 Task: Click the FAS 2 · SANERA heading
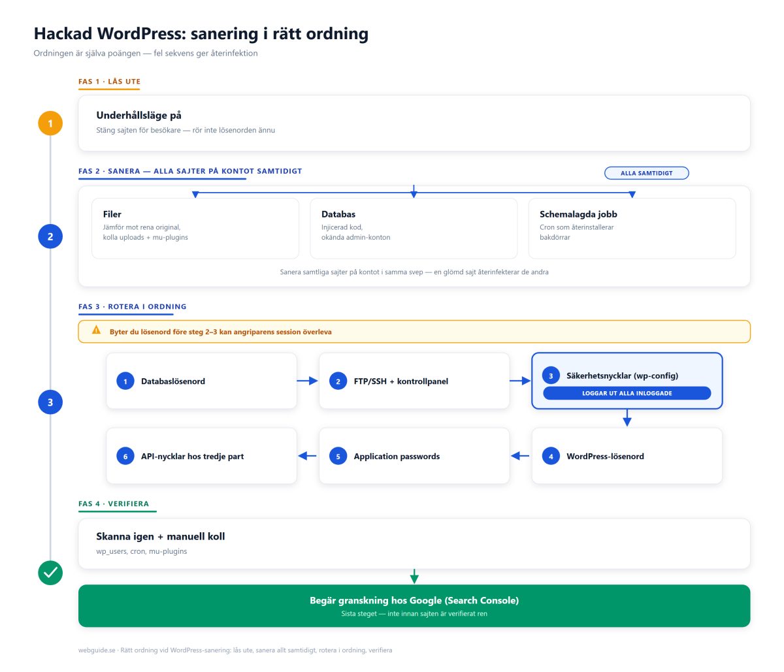[x=190, y=171]
